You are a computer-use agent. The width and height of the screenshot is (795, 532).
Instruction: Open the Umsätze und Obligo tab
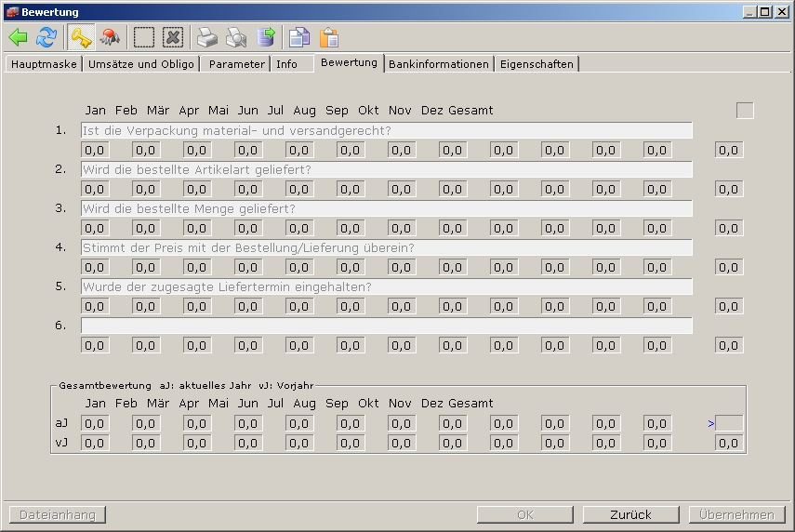tap(141, 64)
